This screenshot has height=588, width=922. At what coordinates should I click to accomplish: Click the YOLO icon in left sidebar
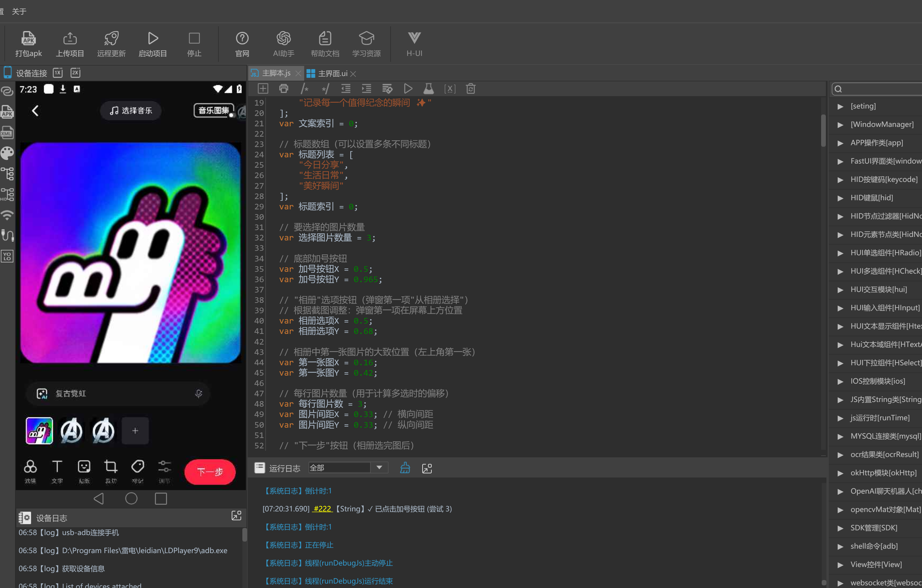7,256
